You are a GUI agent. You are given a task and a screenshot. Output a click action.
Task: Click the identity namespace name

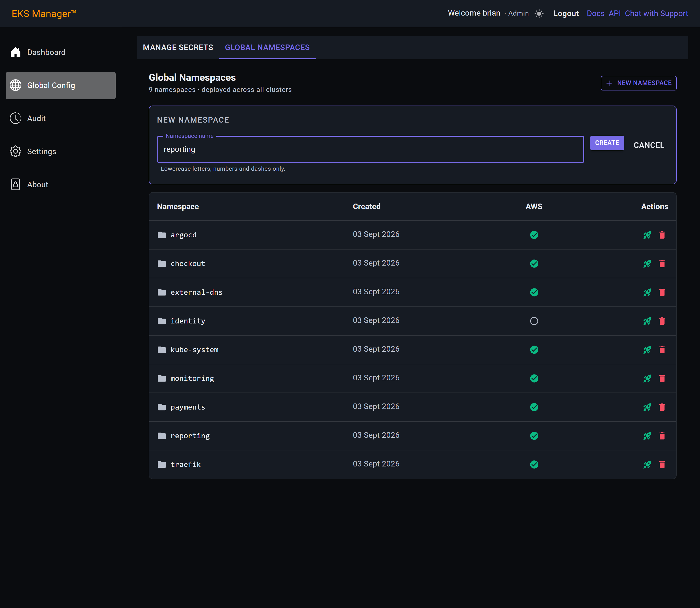188,321
